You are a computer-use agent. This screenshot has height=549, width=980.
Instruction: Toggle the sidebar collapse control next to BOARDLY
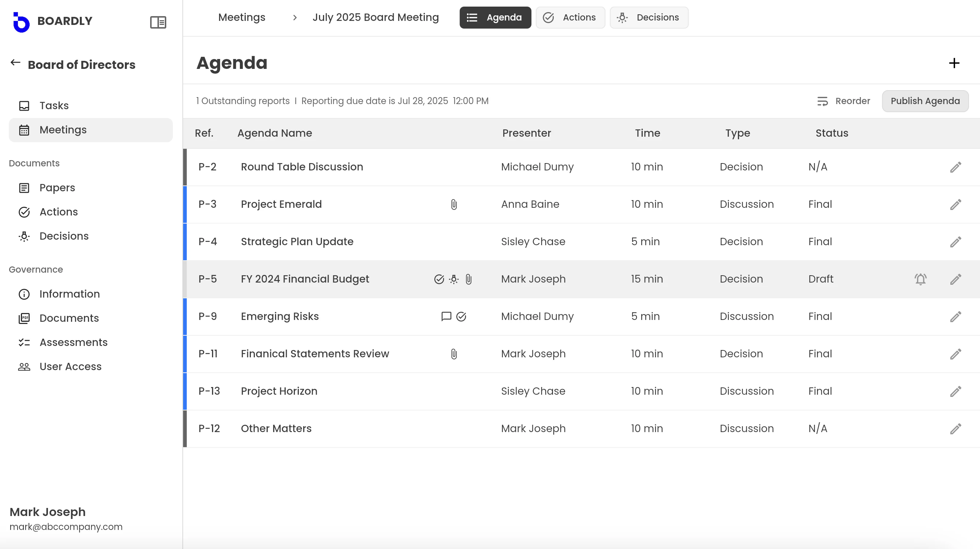[158, 22]
